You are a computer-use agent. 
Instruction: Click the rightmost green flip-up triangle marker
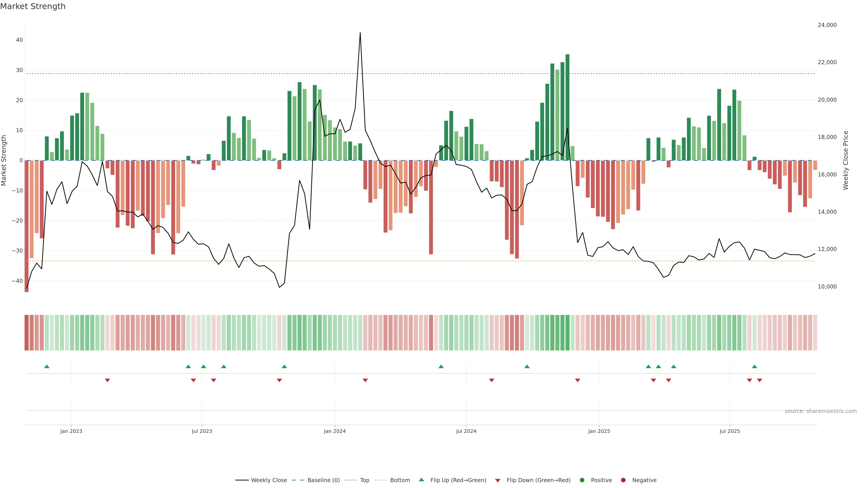755,366
